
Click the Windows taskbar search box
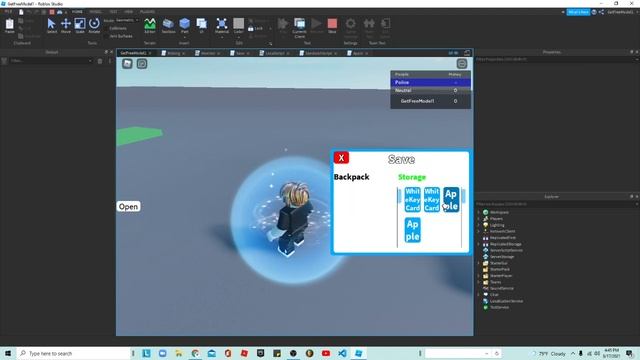[x=73, y=353]
